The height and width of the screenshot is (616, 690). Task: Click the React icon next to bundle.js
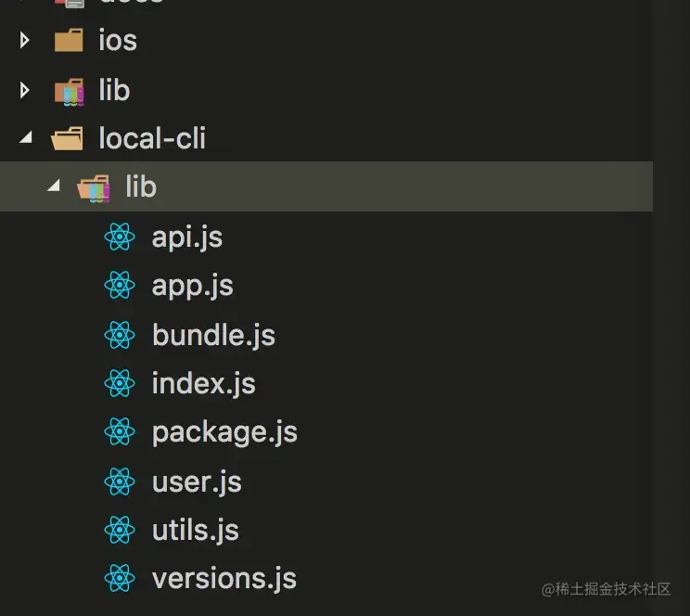coord(120,335)
